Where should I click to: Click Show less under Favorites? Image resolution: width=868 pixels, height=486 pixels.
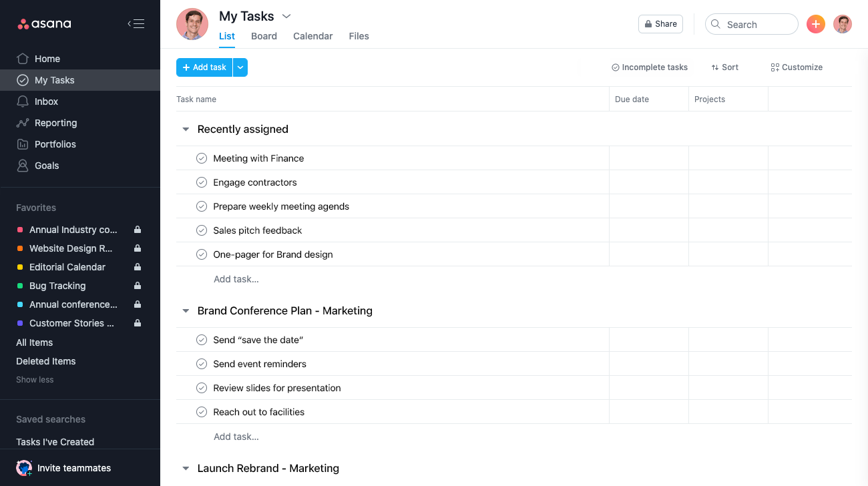point(35,380)
